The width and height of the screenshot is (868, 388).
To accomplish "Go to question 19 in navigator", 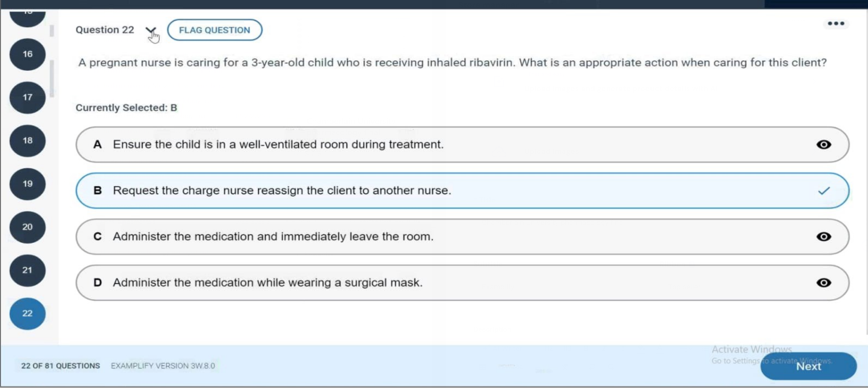I will pos(27,184).
